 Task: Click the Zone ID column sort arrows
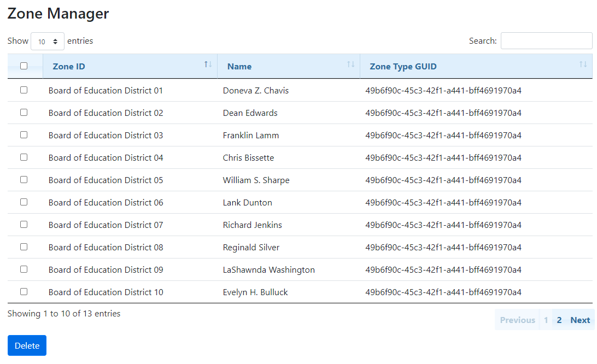[x=208, y=64]
